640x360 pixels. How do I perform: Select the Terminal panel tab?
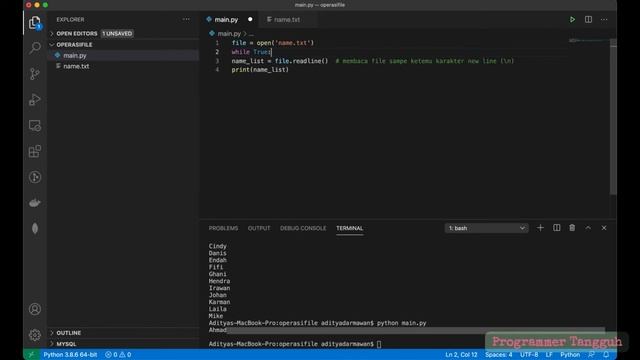(349, 228)
